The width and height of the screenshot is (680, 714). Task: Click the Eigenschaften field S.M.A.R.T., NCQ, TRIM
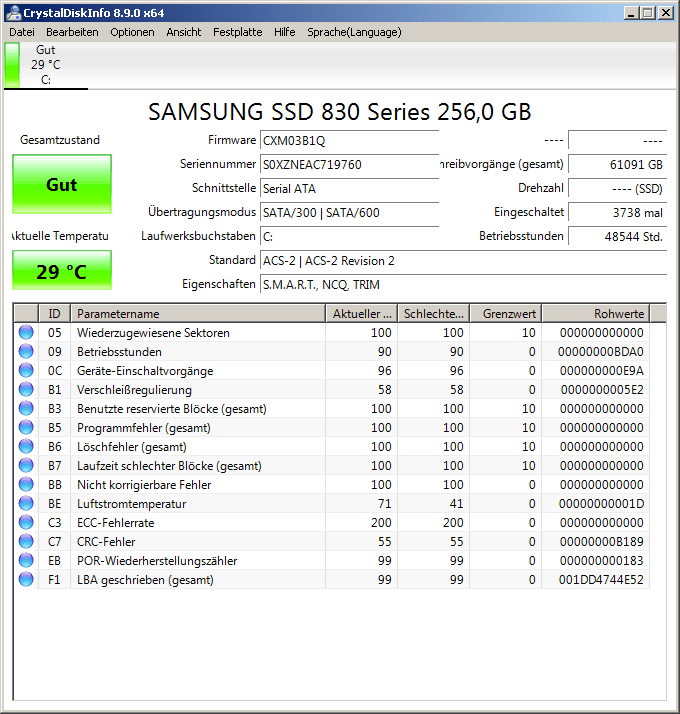(463, 285)
